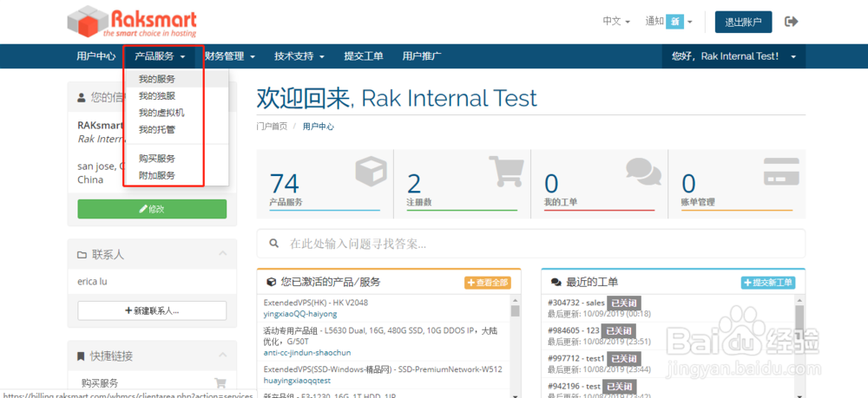This screenshot has width=868, height=398.
Task: Click the folder icon next to 联系人
Action: pos(82,255)
